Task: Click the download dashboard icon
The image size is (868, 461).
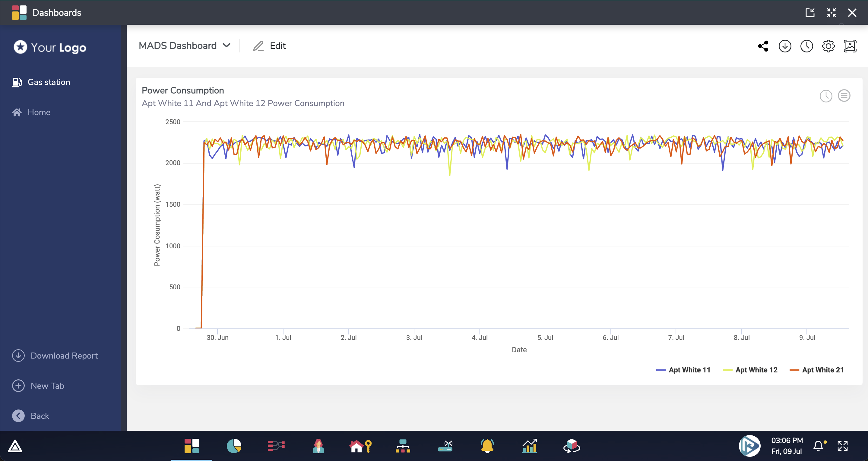Action: 785,46
